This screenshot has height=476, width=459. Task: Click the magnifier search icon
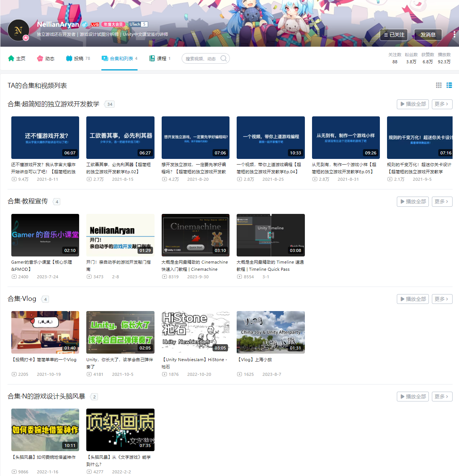[224, 58]
